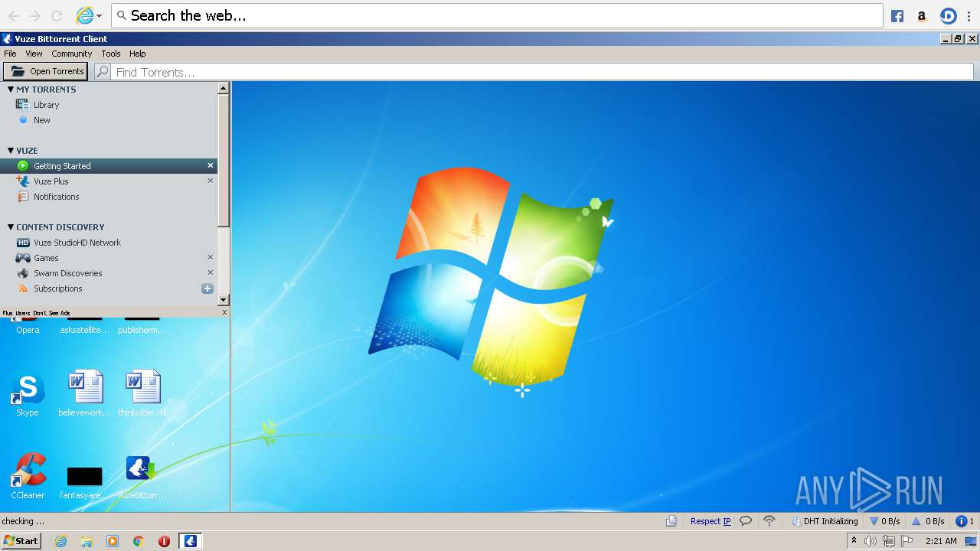This screenshot has height=551, width=980.
Task: Open Internet Explorer from the taskbar
Action: pos(61,541)
